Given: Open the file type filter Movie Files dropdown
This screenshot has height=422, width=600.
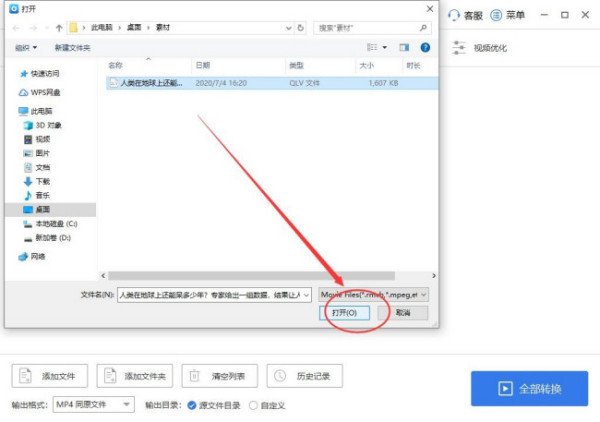Looking at the screenshot, I should click(x=373, y=295).
